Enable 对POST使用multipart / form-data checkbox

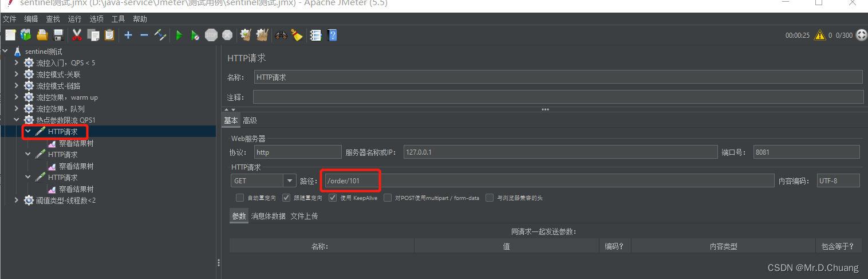(x=388, y=198)
